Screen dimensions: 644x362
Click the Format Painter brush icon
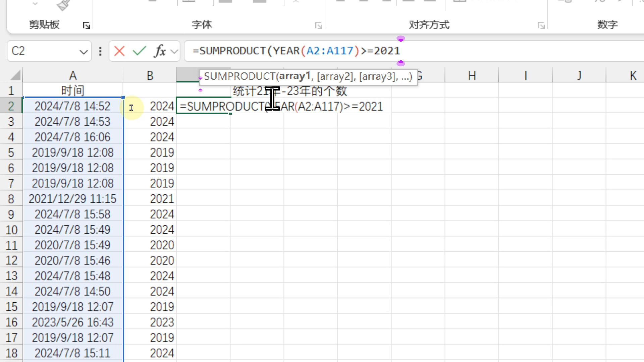[63, 5]
